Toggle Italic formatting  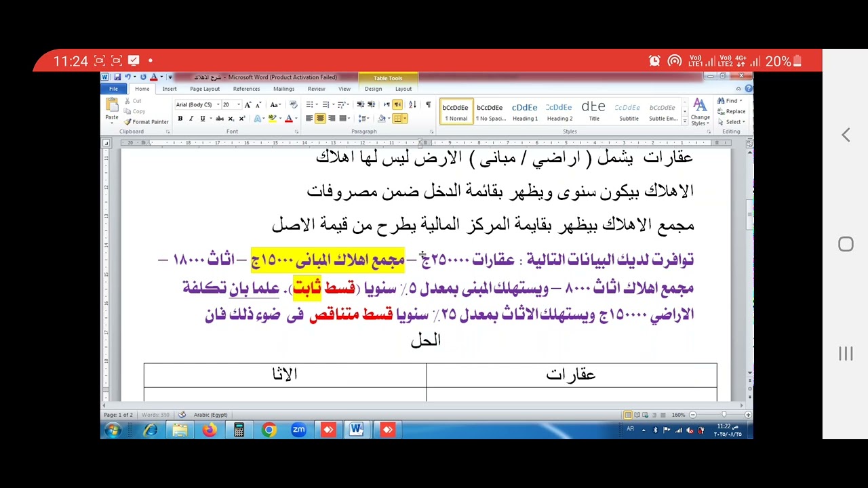click(191, 119)
